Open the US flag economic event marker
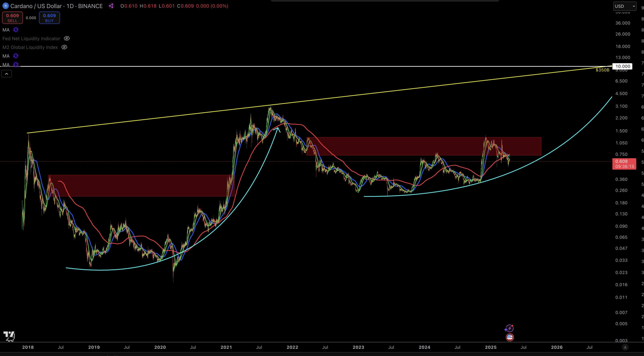This screenshot has height=356, width=644. (510, 337)
